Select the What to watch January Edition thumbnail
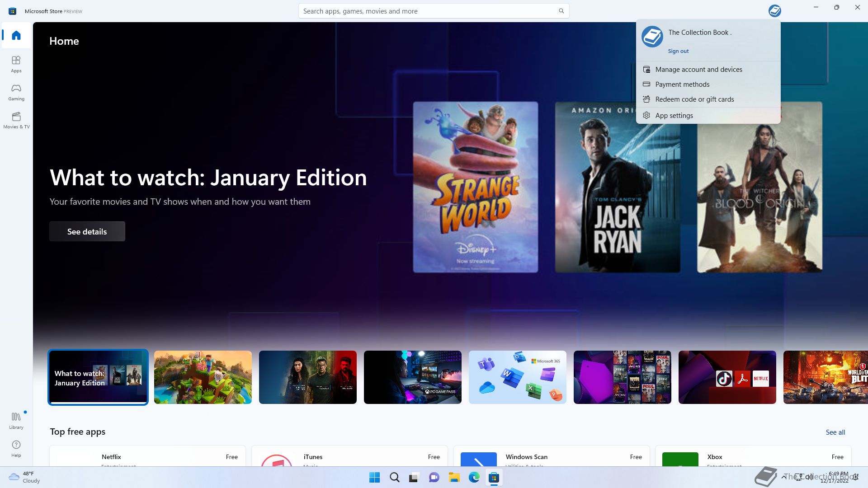 pyautogui.click(x=98, y=377)
